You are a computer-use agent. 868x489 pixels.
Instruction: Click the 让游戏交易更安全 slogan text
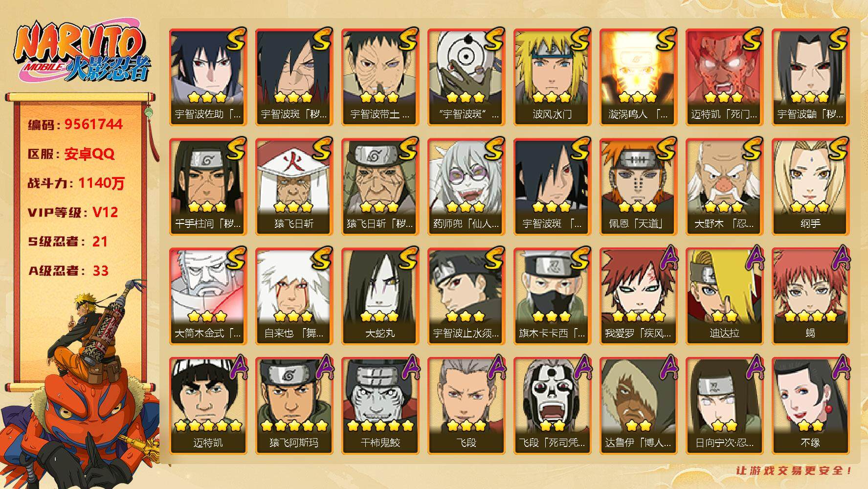pyautogui.click(x=794, y=471)
